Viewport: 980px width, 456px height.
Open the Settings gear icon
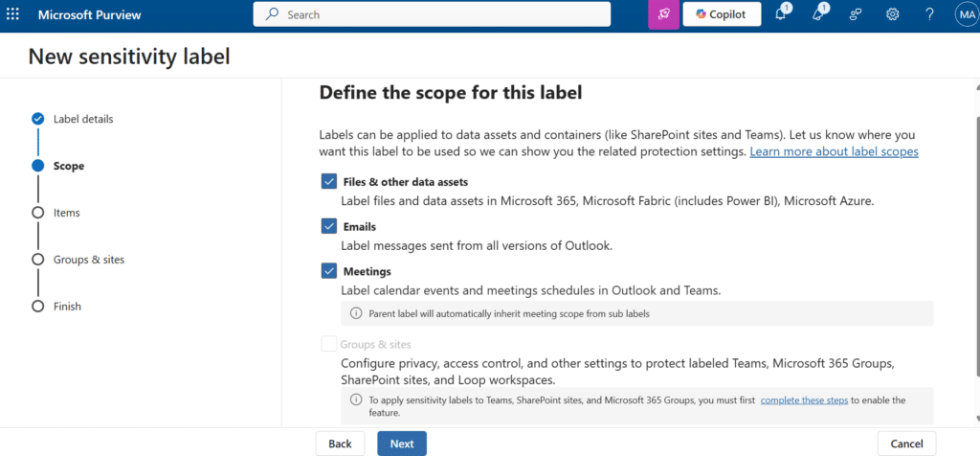tap(892, 14)
